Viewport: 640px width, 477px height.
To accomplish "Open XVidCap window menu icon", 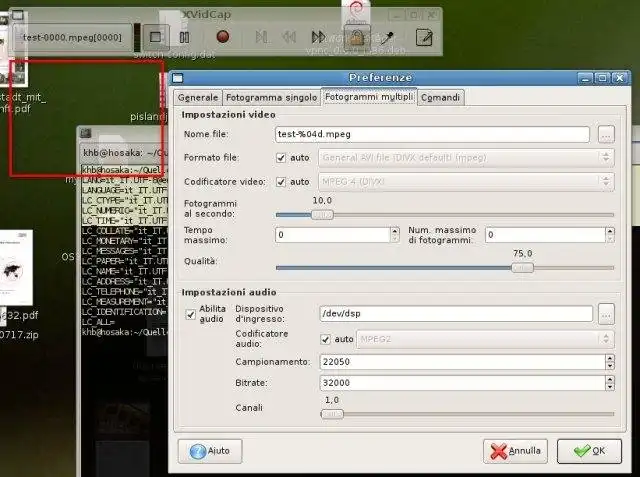I will [18, 16].
